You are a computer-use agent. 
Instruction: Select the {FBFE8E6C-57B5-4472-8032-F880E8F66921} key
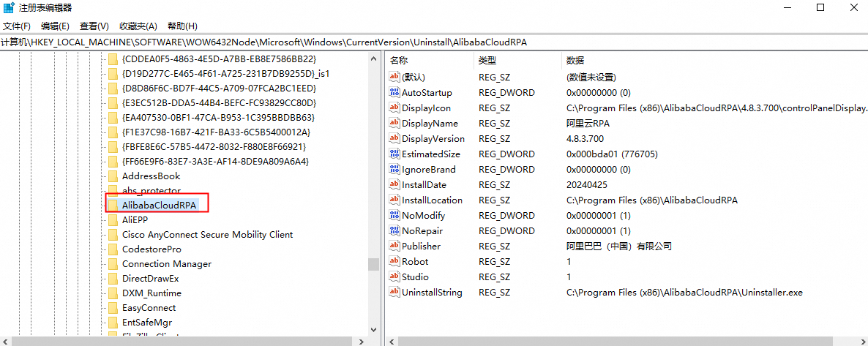coord(214,147)
